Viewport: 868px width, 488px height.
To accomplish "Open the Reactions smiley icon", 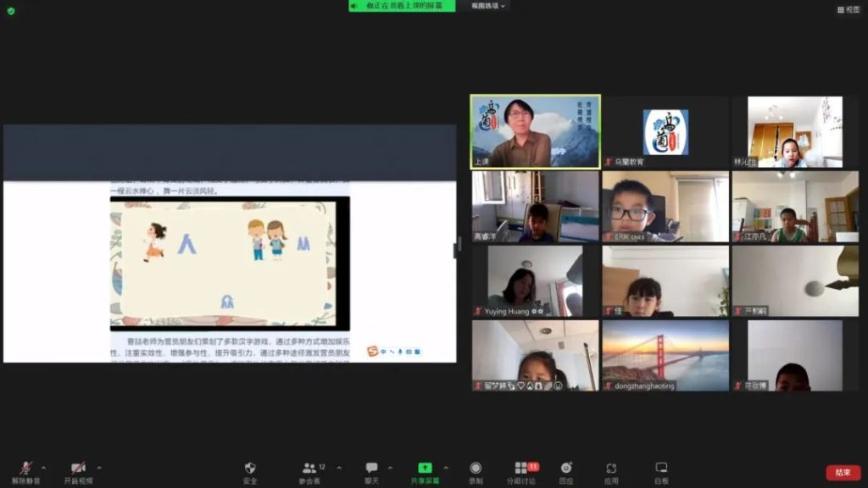I will [565, 468].
